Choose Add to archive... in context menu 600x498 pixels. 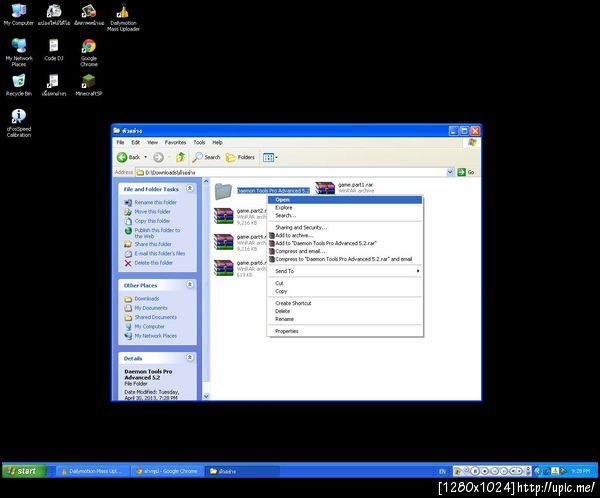click(345, 235)
